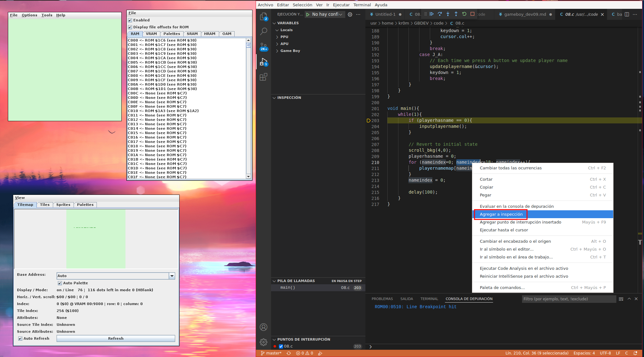Viewport: 644px width, 357px height.
Task: Open the launch configuration gear icon
Action: pos(350,14)
